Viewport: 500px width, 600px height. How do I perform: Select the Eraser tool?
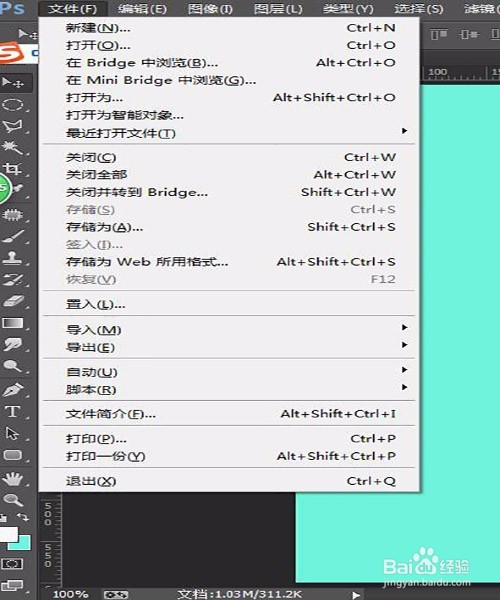13,301
